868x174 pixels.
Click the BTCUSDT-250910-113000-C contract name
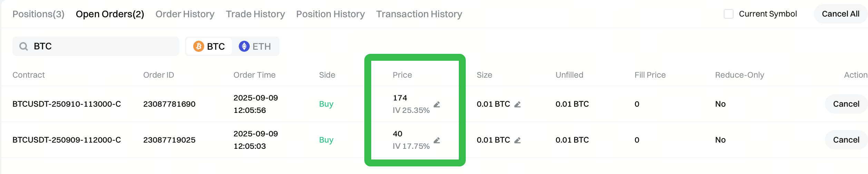67,104
